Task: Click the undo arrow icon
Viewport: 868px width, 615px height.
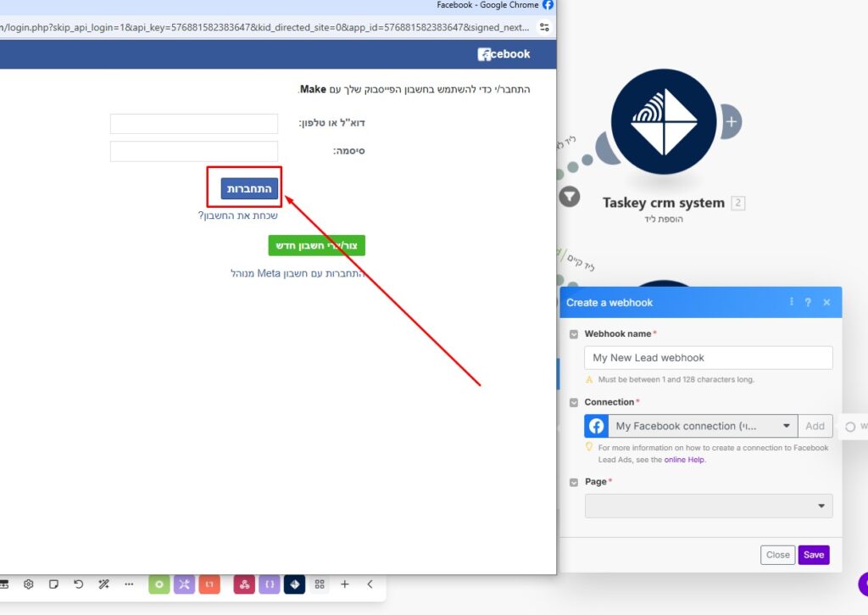Action: click(79, 584)
